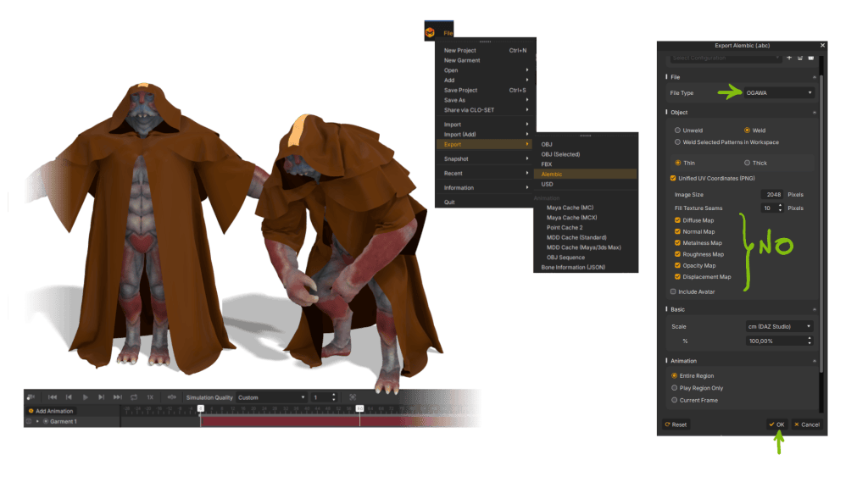Uncheck the Opacity Map checkbox
Screen dimensions: 868x488
point(677,265)
